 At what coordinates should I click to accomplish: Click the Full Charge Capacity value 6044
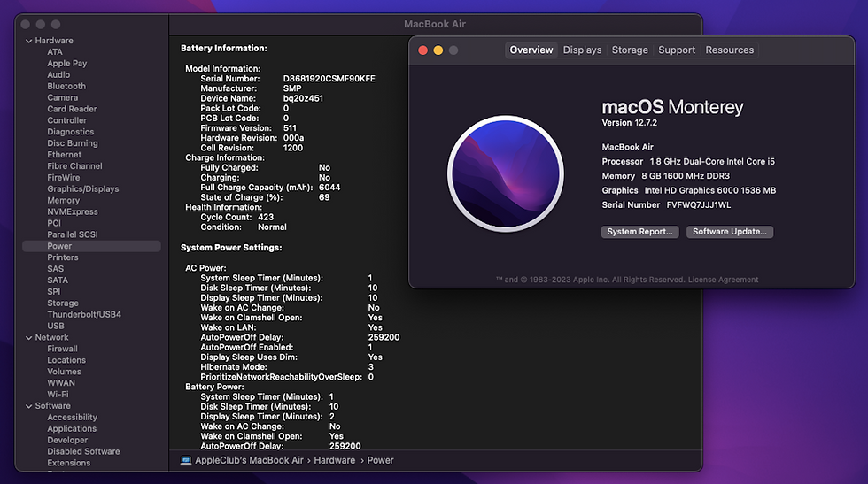[x=329, y=188]
